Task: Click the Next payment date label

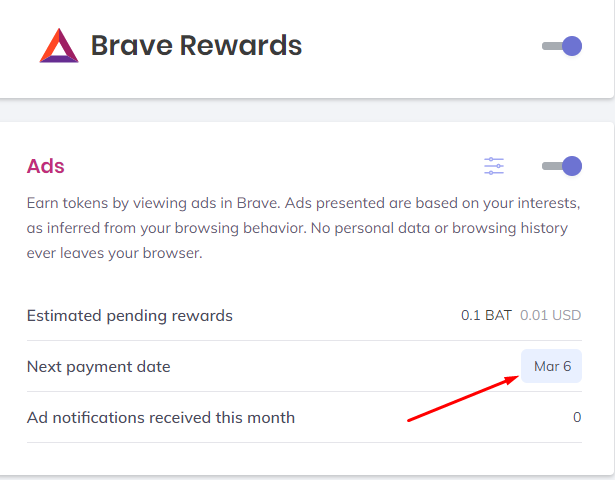Action: pos(98,366)
